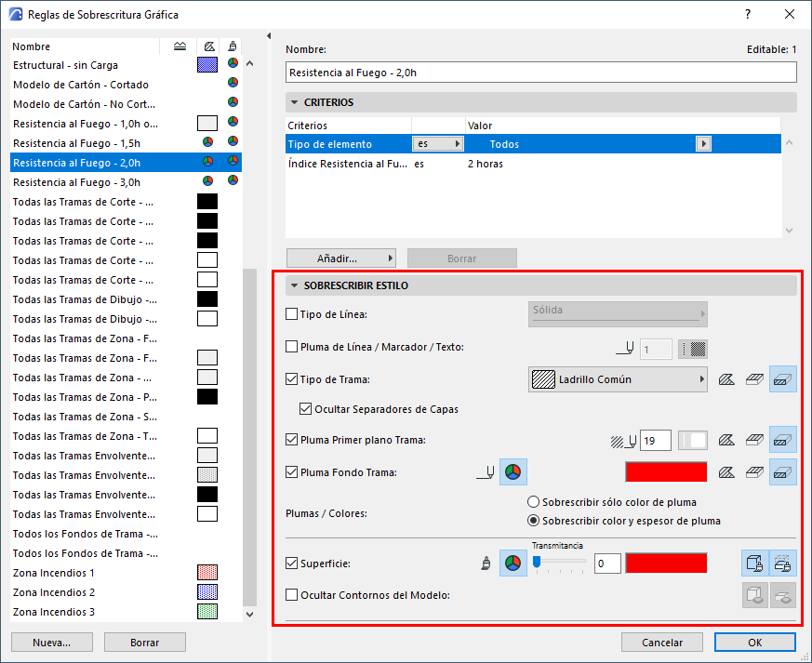Enable the Tipo de Línea checkbox

pos(291,313)
